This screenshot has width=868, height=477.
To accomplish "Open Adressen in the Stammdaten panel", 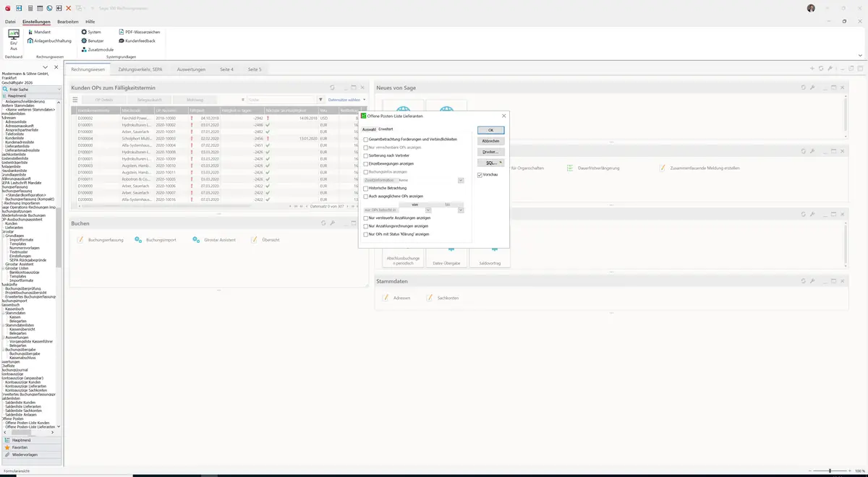I will 397,298.
